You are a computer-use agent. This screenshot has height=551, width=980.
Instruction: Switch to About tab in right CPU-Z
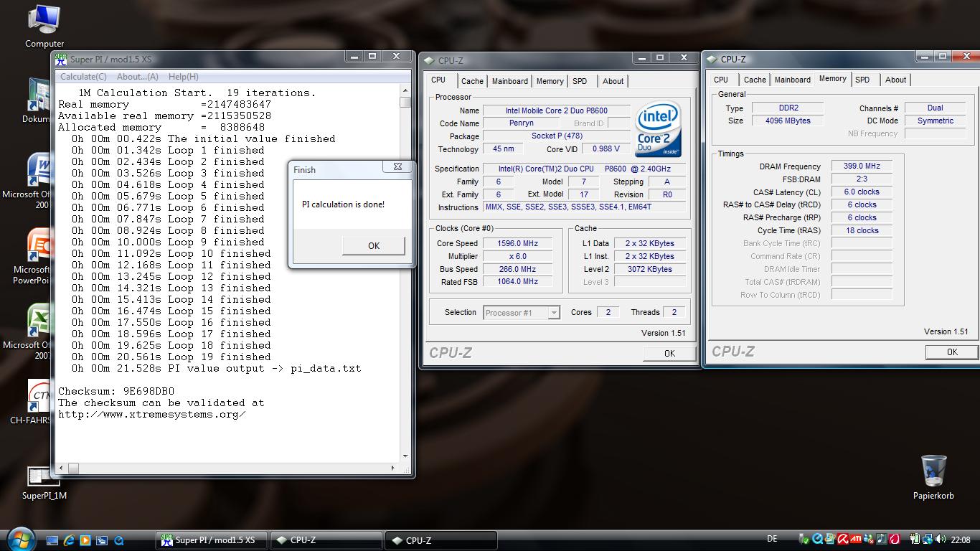point(895,80)
